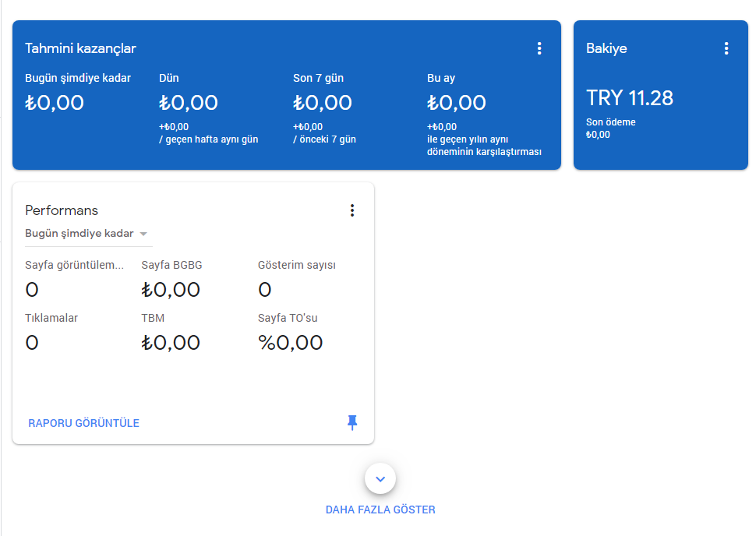
Task: Click the 'TBM' metric value
Action: 171,343
